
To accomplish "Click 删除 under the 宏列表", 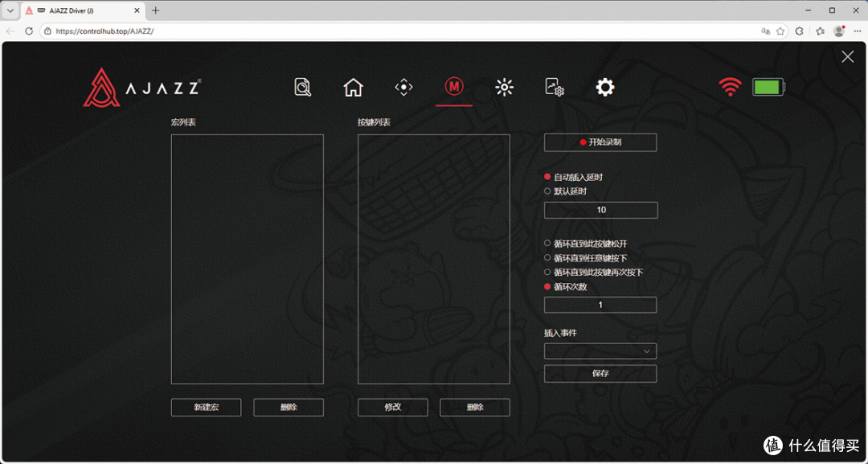I will point(289,408).
